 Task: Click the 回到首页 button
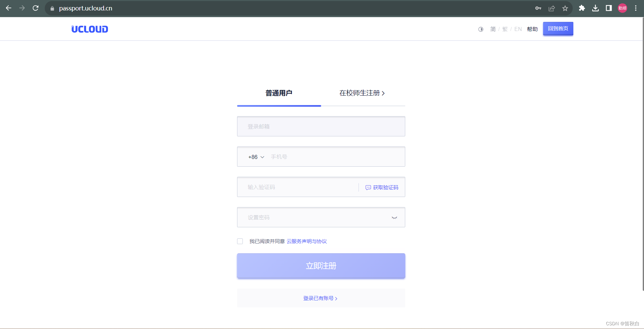558,29
